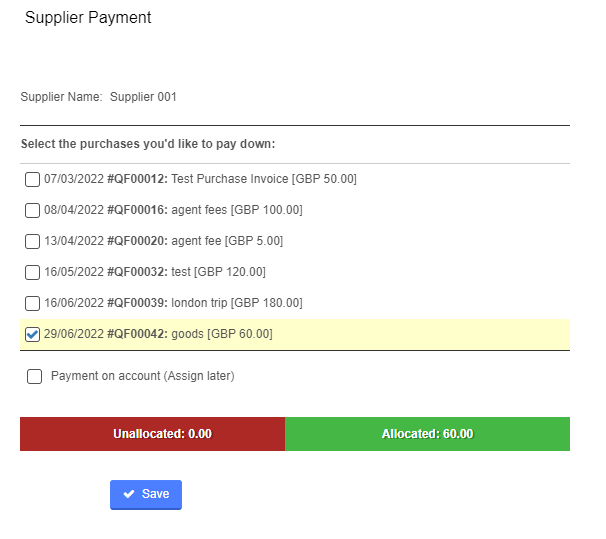606x539 pixels.
Task: Click the 'agent fee [GBP 5.00]' label text
Action: (x=227, y=241)
